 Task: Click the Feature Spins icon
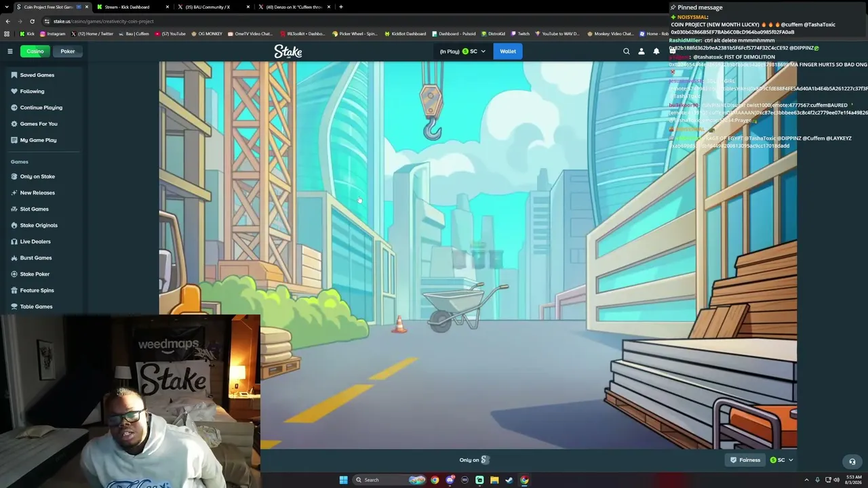14,291
